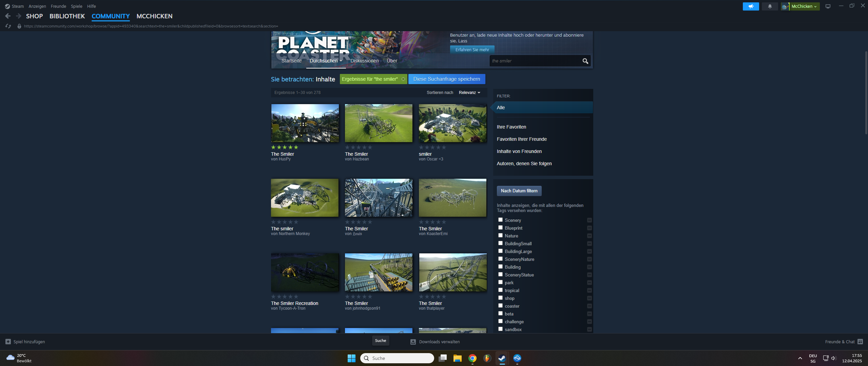The image size is (868, 366).
Task: Open notifications bell
Action: point(770,6)
